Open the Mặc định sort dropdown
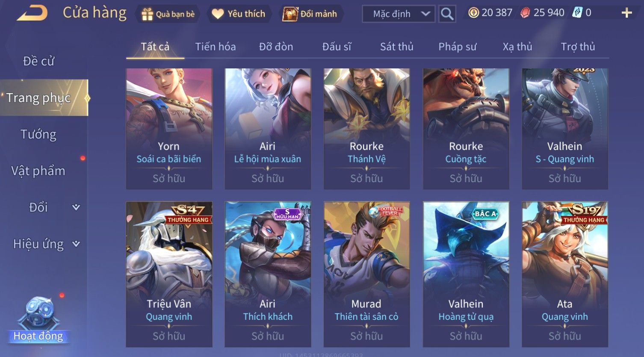This screenshot has width=644, height=357. (399, 14)
